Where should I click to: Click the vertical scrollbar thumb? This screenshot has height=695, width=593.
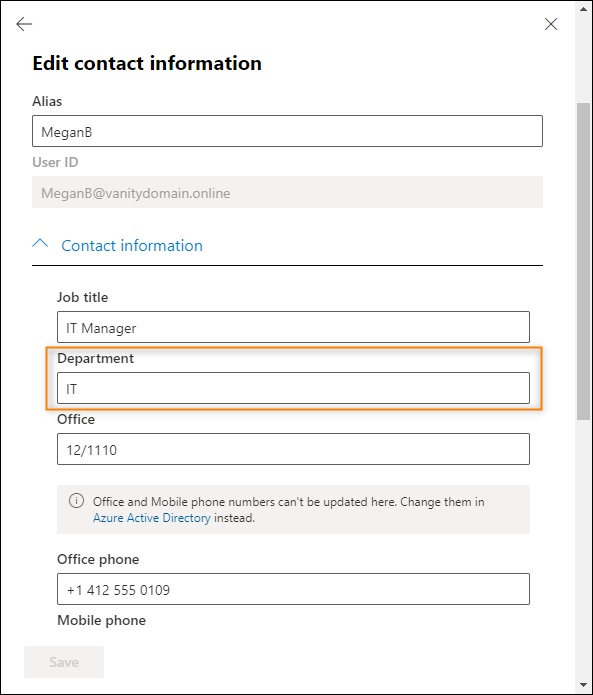coord(584,262)
